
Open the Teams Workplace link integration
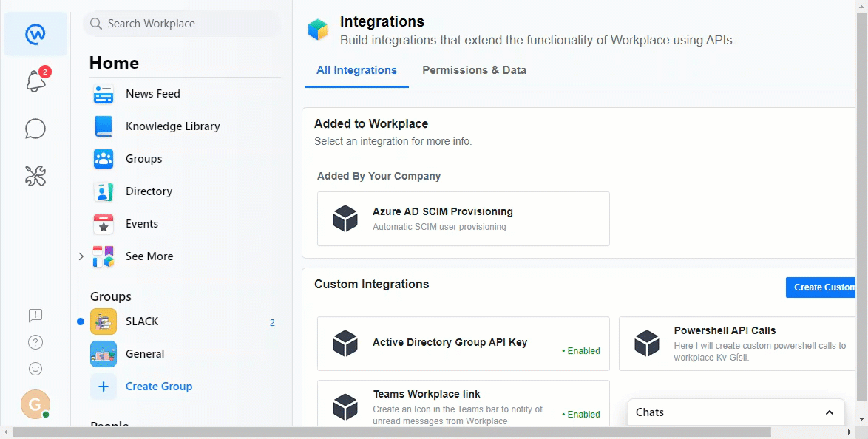tap(463, 405)
